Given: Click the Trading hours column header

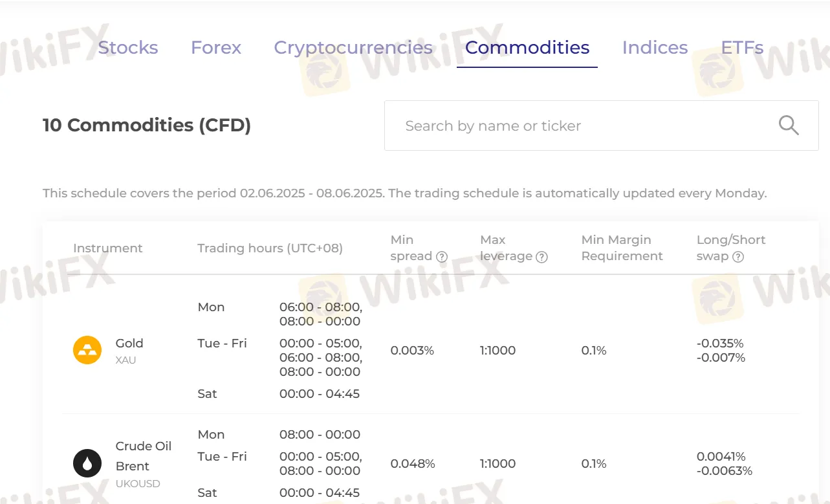Looking at the screenshot, I should coord(270,248).
